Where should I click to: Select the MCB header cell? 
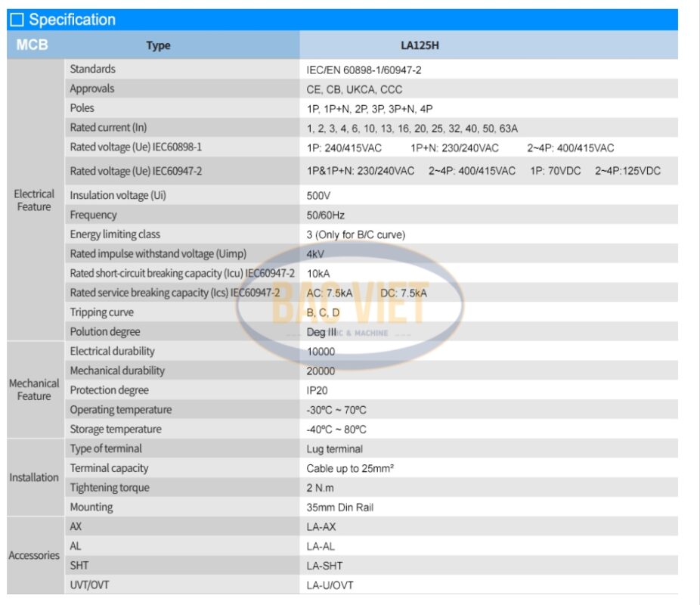coord(32,45)
